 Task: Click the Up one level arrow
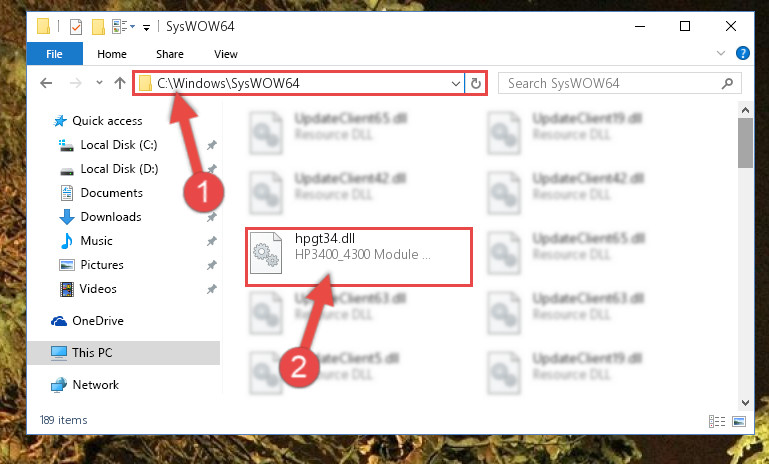120,83
